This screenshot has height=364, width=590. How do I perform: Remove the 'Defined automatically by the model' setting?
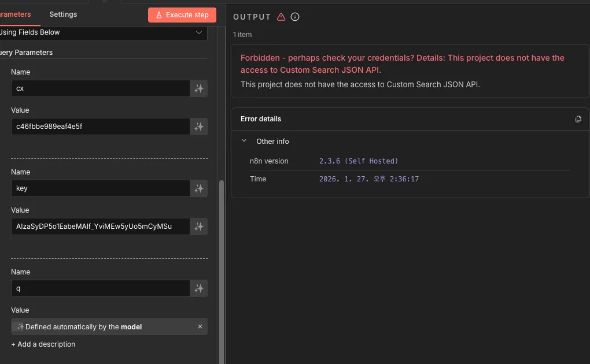tap(200, 326)
